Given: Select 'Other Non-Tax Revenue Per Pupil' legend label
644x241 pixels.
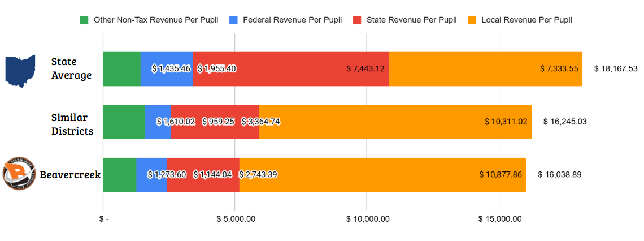Looking at the screenshot, I should click(x=156, y=20).
